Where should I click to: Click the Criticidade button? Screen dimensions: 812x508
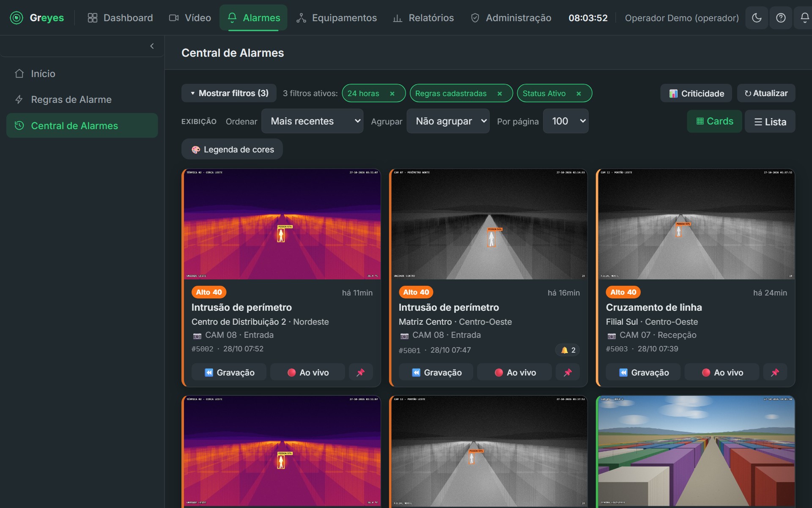click(696, 93)
